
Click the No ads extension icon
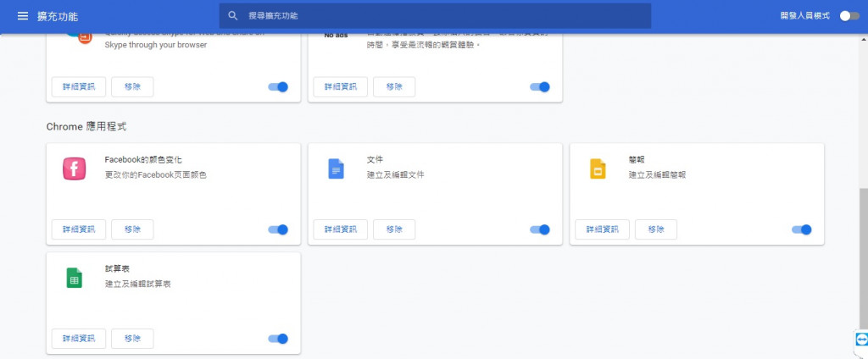click(336, 36)
